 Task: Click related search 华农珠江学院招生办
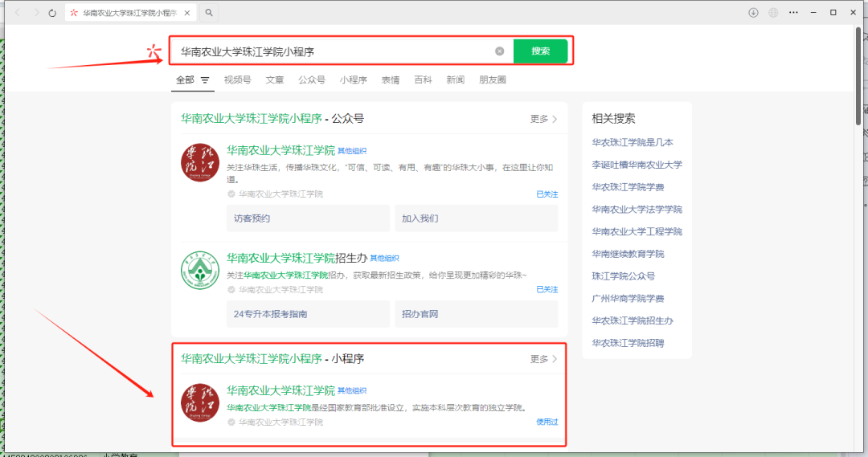633,320
